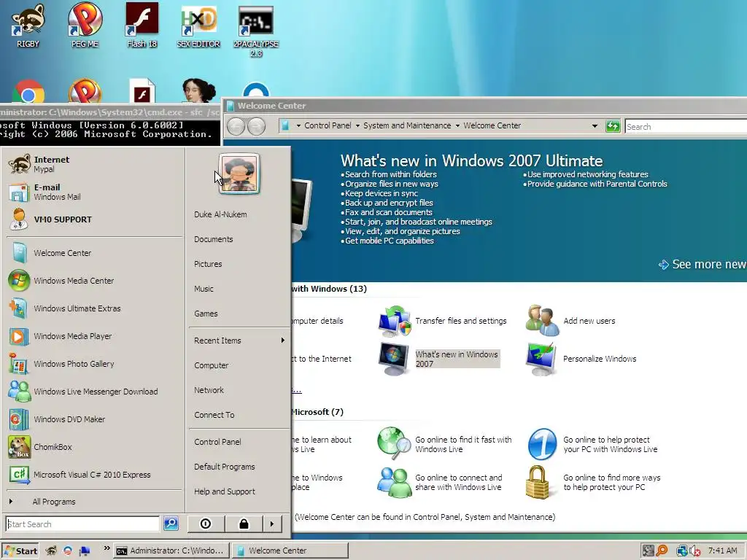Open Windows Ultimate Extras
The width and height of the screenshot is (747, 560).
click(x=94, y=308)
